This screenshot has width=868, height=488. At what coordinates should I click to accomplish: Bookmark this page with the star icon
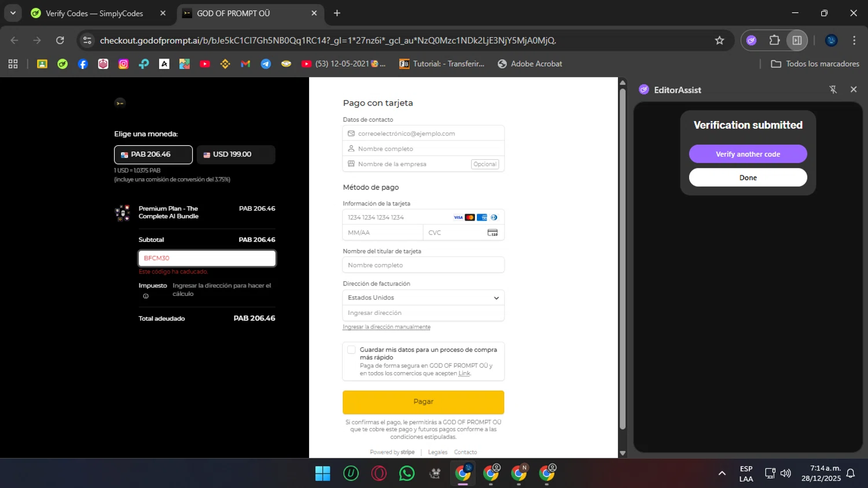(x=719, y=41)
